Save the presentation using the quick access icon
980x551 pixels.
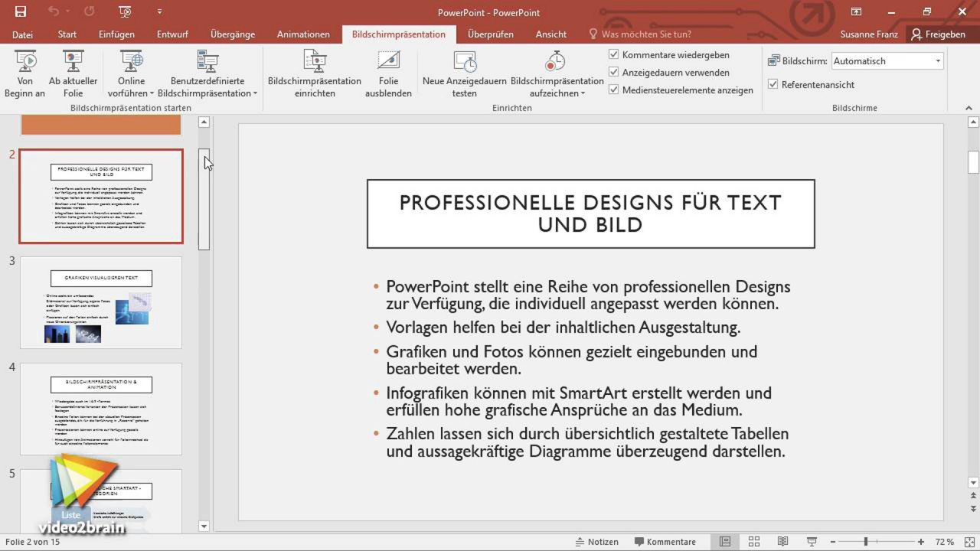(21, 12)
